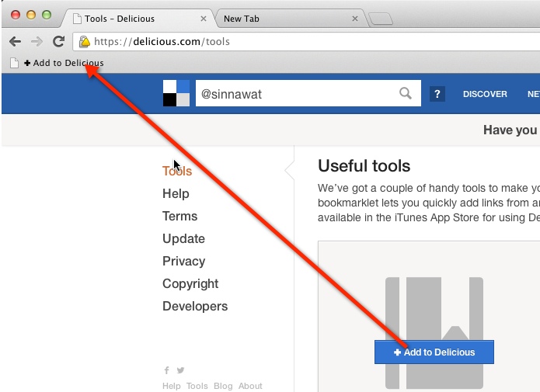Click the footer Blog link
Screen dimensions: 540x392
pos(223,386)
